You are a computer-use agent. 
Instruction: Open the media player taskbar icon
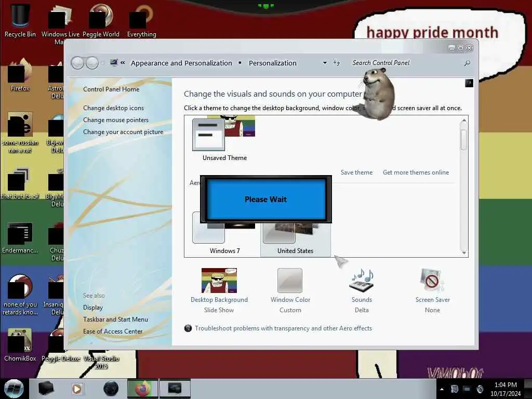(x=77, y=389)
